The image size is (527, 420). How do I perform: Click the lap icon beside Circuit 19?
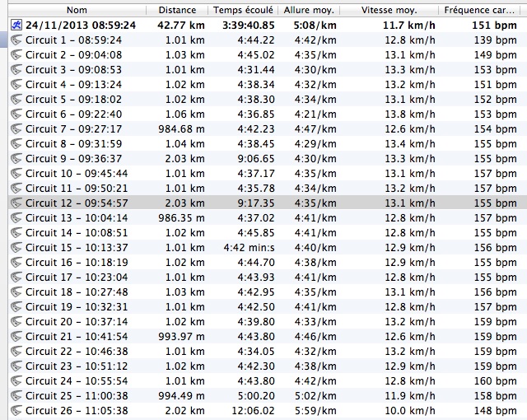tap(16, 307)
